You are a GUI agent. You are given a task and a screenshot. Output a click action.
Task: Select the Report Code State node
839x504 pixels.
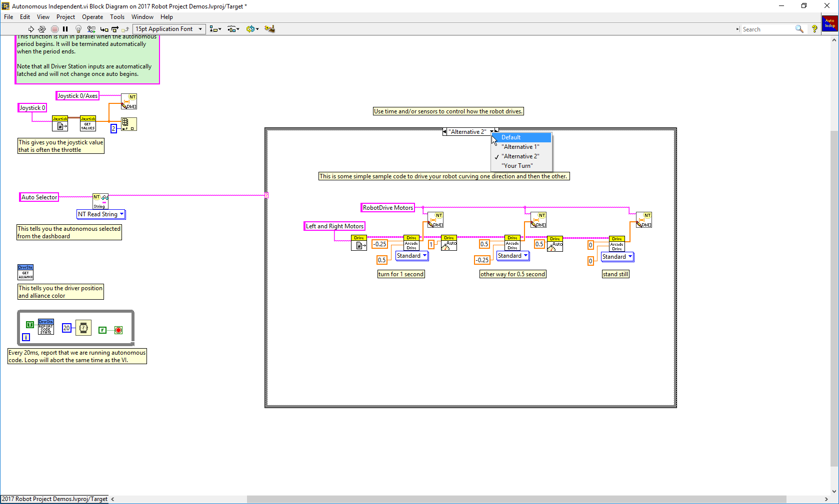tap(45, 327)
